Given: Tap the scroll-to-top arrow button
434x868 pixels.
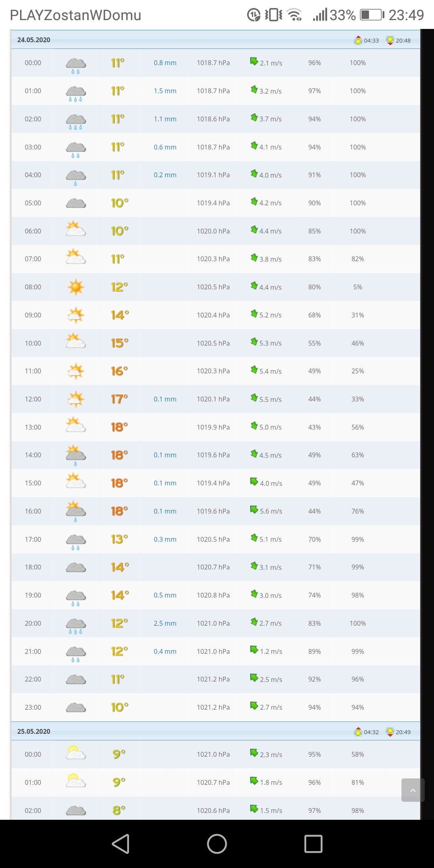Looking at the screenshot, I should click(x=413, y=790).
